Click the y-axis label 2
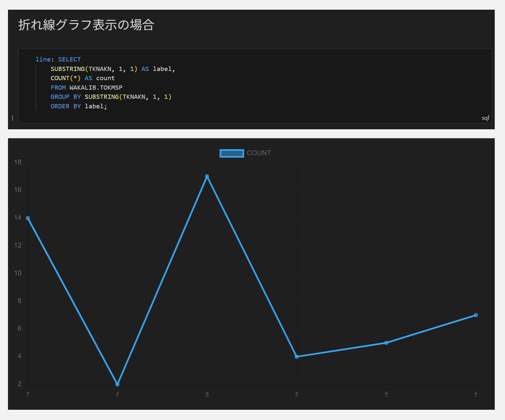 (x=19, y=384)
